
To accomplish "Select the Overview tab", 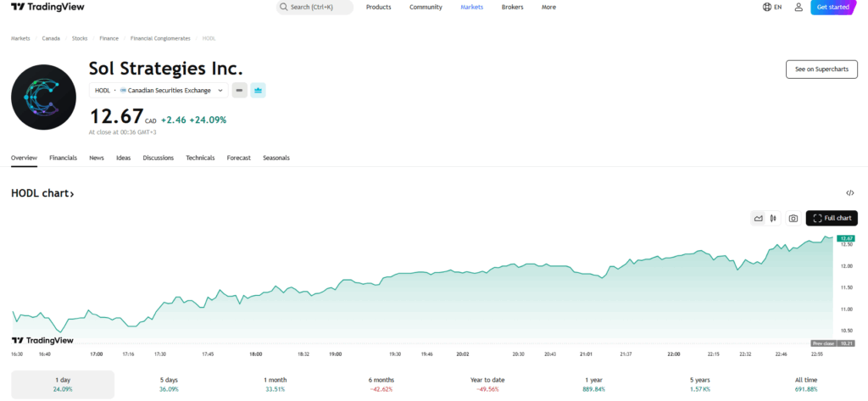I will [x=25, y=158].
